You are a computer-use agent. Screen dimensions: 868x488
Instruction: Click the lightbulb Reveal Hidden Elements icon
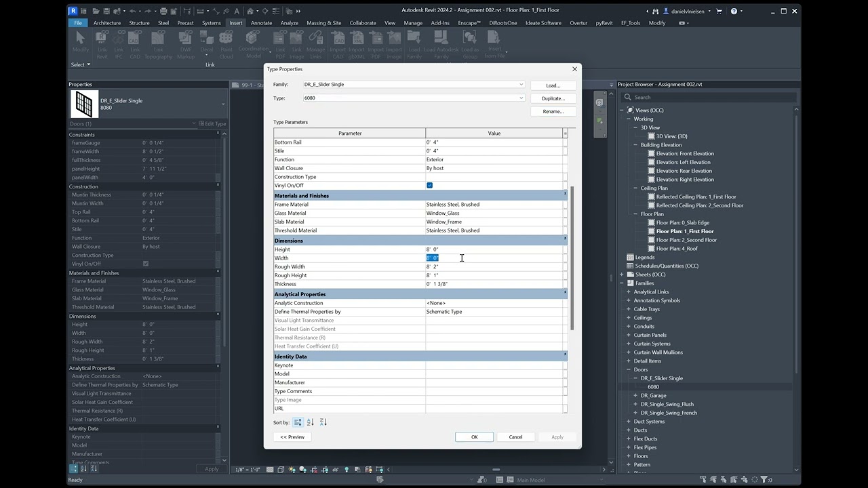pos(347,470)
